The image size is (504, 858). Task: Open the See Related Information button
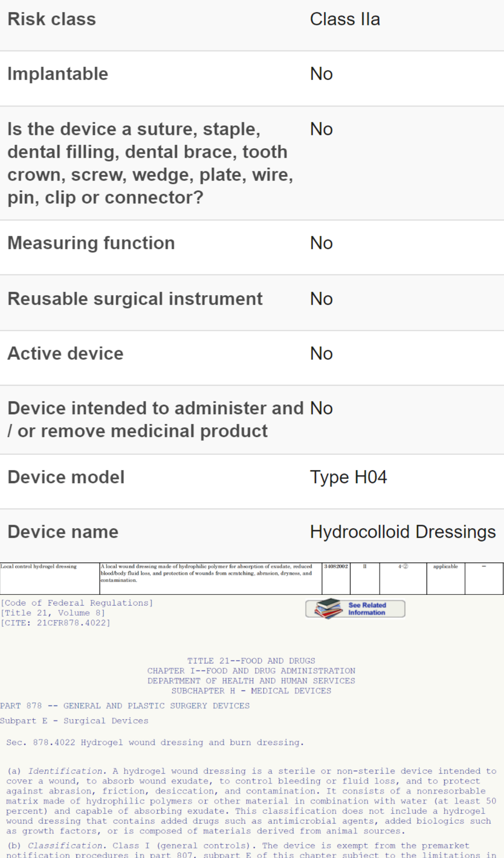(367, 609)
